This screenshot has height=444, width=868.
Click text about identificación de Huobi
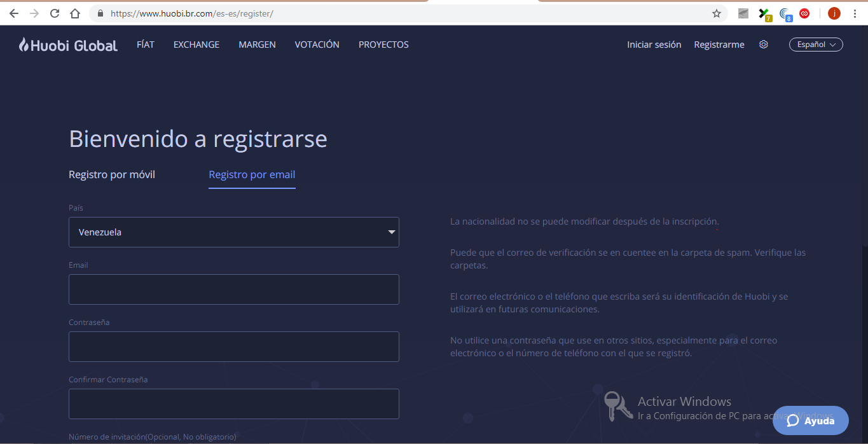click(x=619, y=303)
